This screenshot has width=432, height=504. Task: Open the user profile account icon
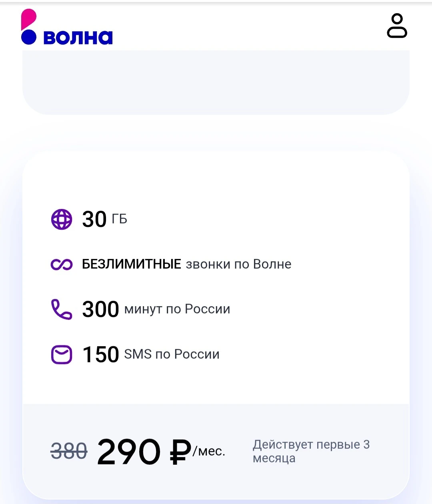coord(397,26)
